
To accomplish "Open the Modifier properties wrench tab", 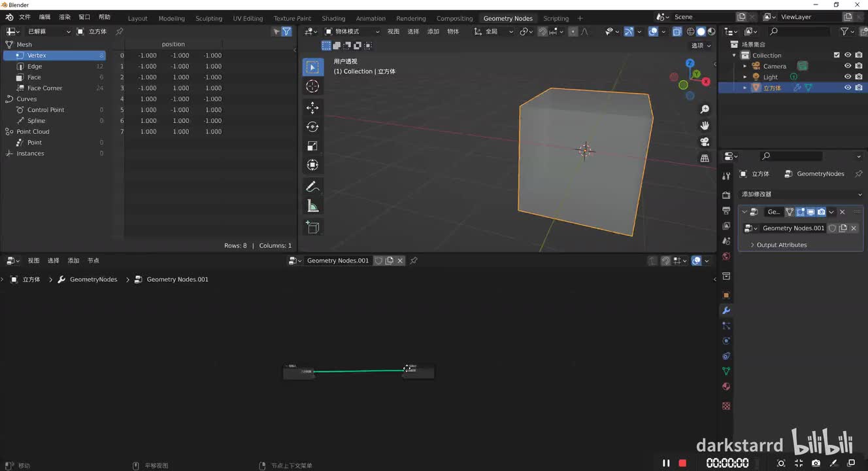I will point(726,310).
